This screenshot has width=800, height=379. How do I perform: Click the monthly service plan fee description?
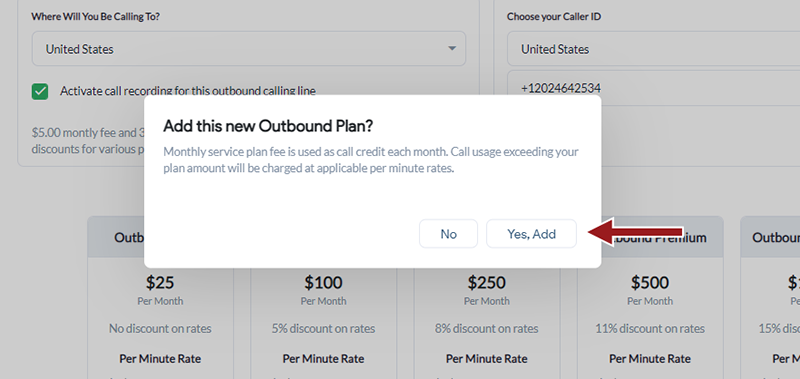(x=371, y=160)
